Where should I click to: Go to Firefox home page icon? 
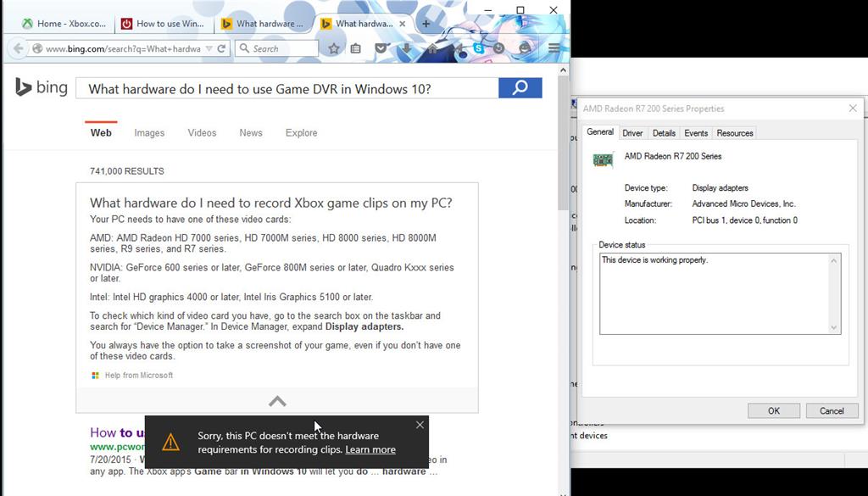(432, 48)
